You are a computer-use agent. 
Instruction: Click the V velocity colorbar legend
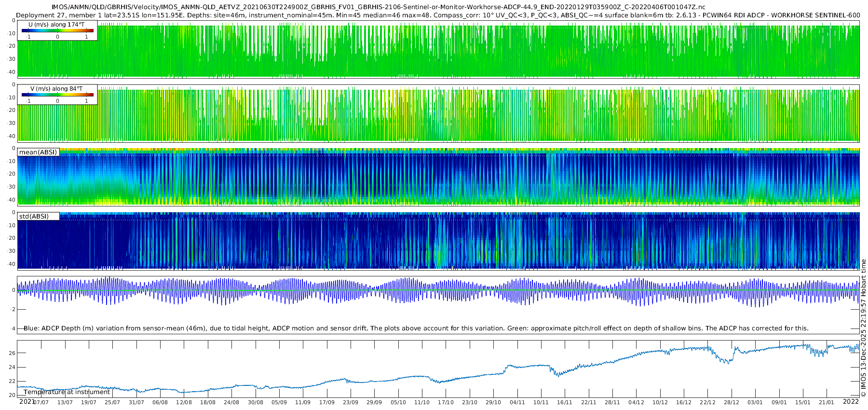pyautogui.click(x=57, y=95)
